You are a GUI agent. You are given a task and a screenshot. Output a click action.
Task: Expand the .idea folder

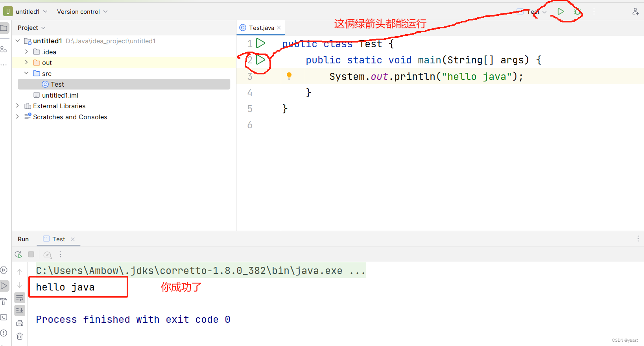click(x=26, y=52)
